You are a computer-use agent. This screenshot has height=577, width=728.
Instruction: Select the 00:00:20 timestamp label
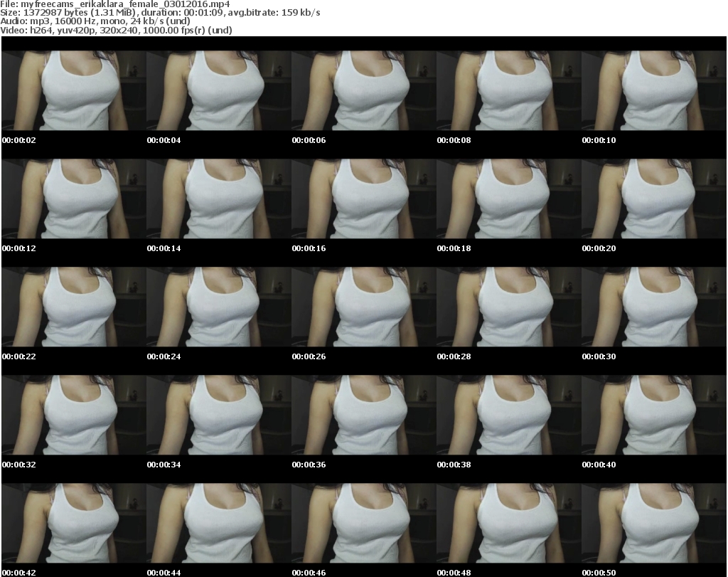pyautogui.click(x=599, y=248)
